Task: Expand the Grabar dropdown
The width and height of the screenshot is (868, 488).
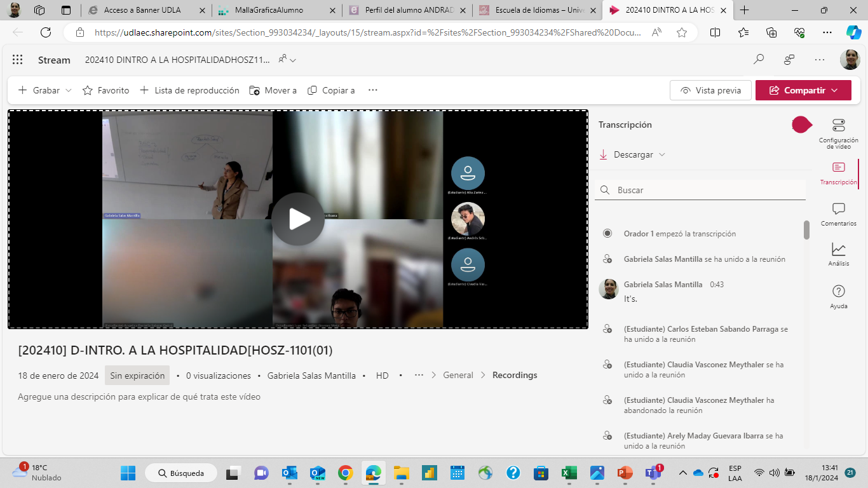Action: click(45, 91)
